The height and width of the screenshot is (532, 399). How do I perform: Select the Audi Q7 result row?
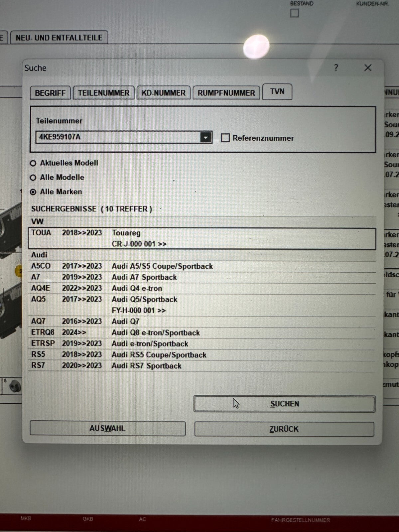pos(202,322)
